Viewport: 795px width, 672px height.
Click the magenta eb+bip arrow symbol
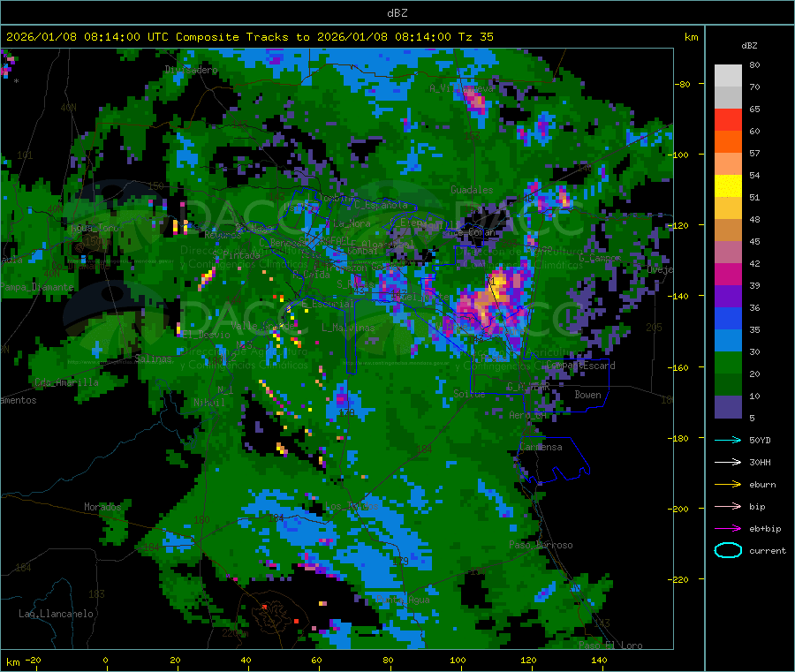[728, 529]
